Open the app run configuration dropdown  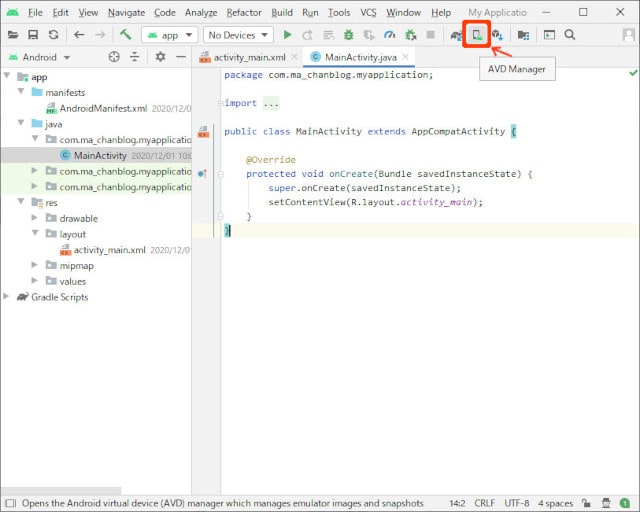click(x=169, y=35)
